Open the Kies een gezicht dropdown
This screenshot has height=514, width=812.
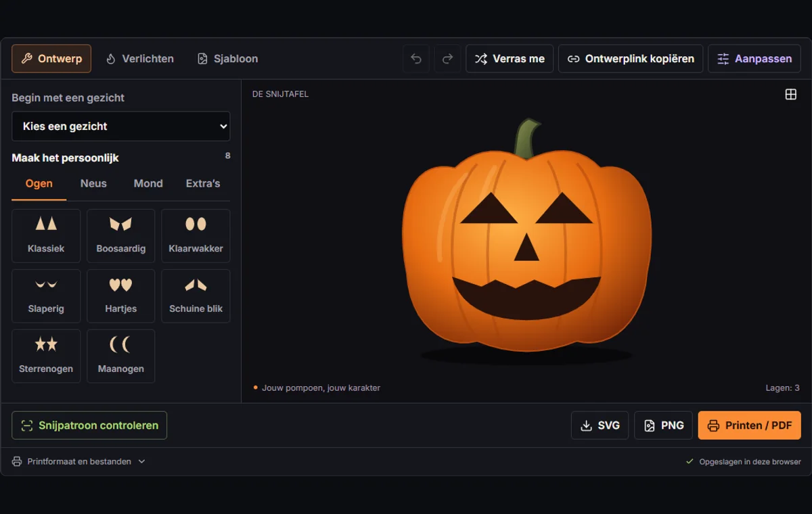pos(121,126)
